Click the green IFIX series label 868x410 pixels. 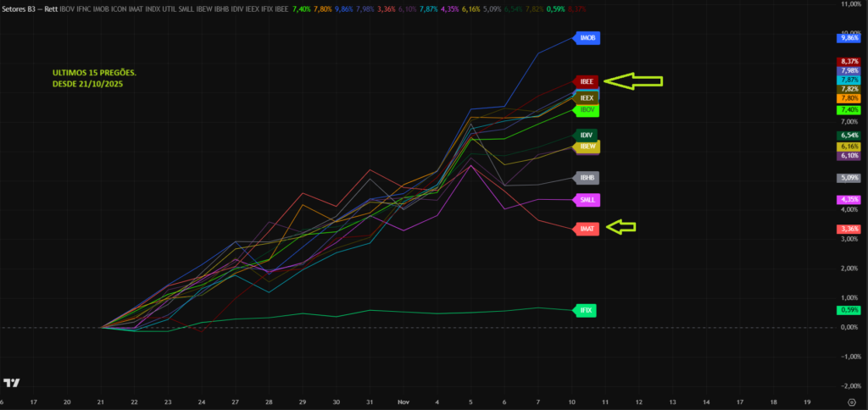click(585, 311)
